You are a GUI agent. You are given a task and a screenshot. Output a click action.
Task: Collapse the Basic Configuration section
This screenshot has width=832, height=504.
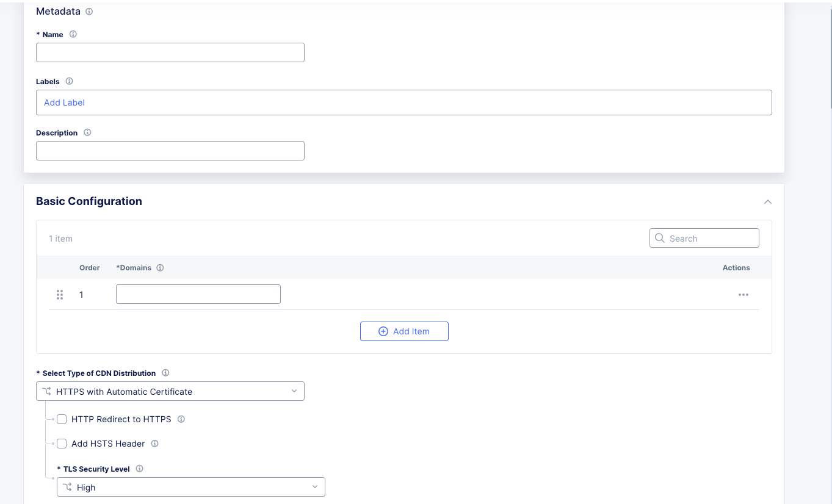[x=768, y=202]
